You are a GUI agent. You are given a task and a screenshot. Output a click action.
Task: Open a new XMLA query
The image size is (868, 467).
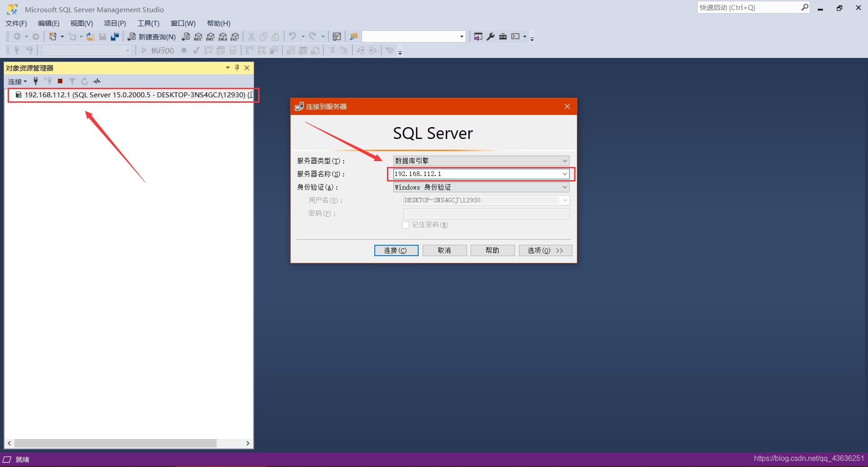pyautogui.click(x=222, y=37)
